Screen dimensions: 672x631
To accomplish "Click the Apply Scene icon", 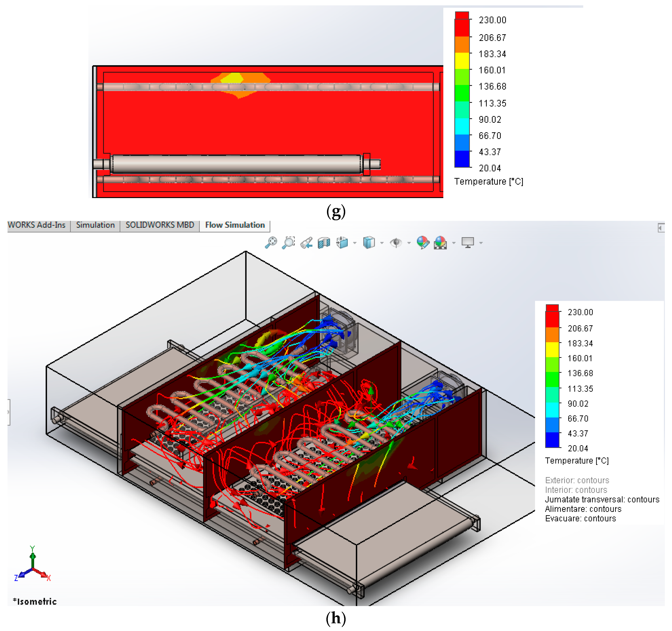I will point(440,243).
